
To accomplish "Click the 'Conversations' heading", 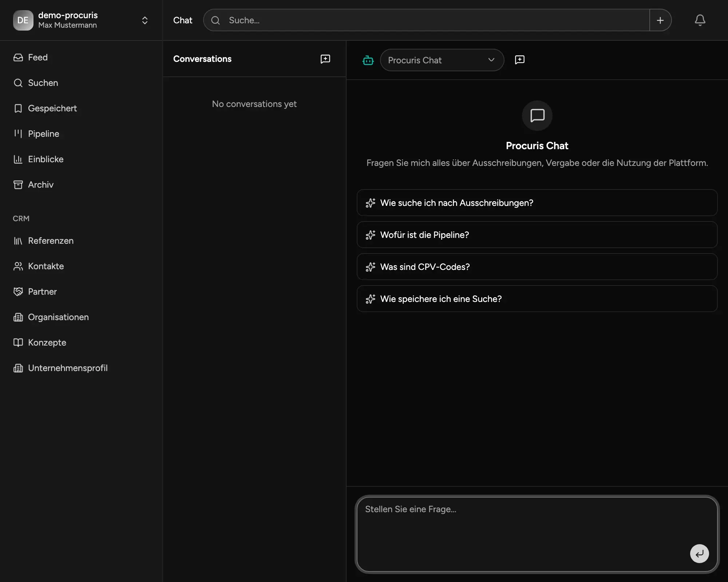I will 202,59.
